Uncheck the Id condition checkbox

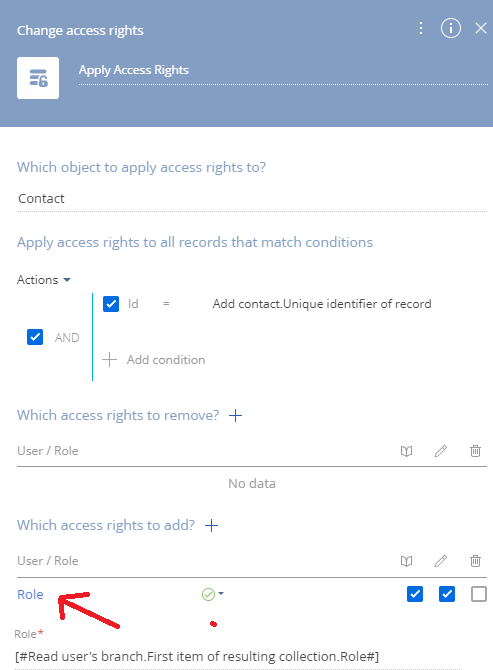[111, 304]
